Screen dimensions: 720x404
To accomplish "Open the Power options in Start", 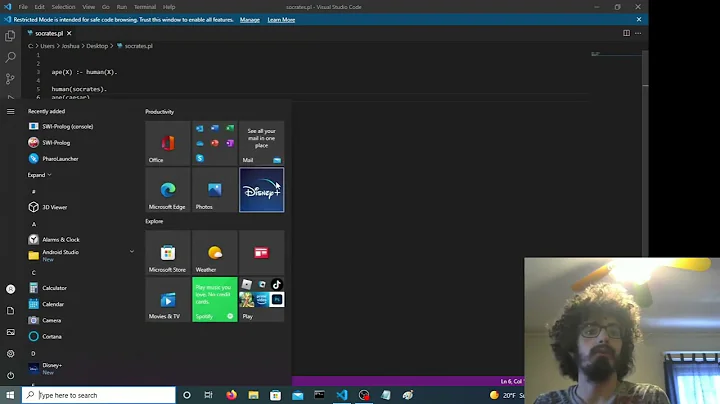I will 11,375.
